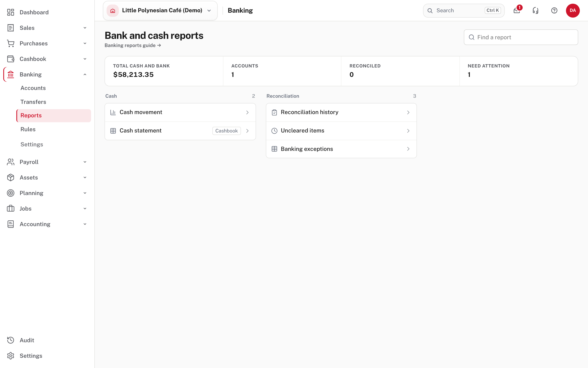Click the Payroll people icon
The width and height of the screenshot is (588, 368).
coord(10,162)
